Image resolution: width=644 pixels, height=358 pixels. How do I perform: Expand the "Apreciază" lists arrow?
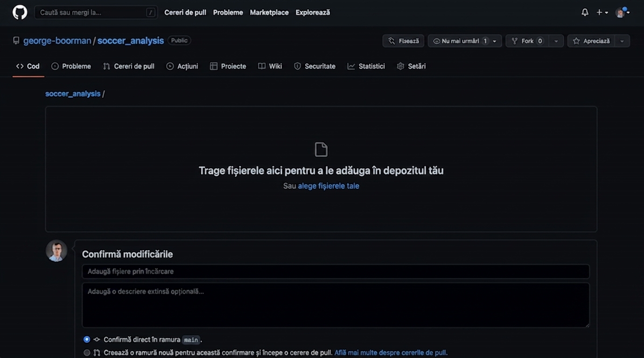point(622,41)
